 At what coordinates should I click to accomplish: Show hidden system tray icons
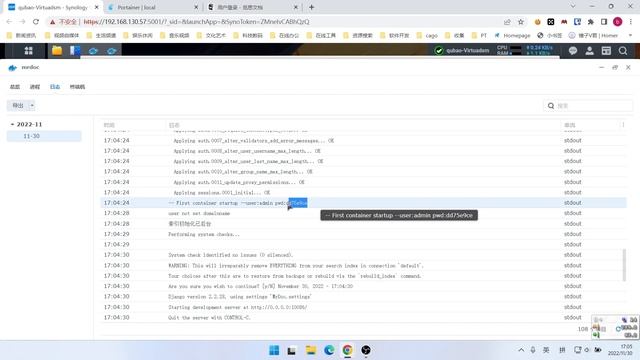[x=521, y=350]
